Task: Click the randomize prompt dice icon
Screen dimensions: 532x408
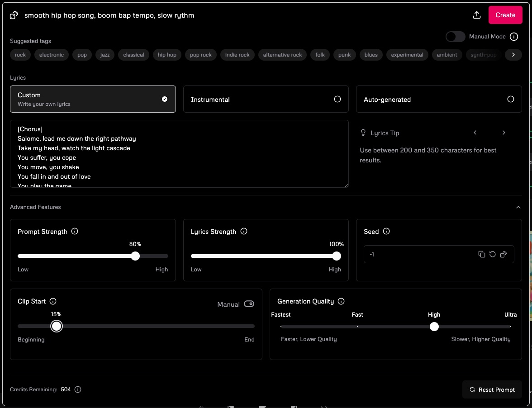Action: coord(14,15)
